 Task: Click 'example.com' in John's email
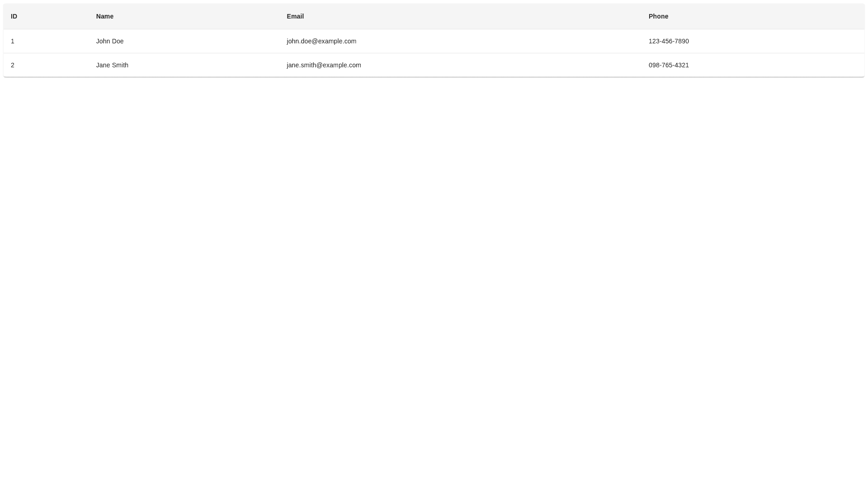(337, 41)
